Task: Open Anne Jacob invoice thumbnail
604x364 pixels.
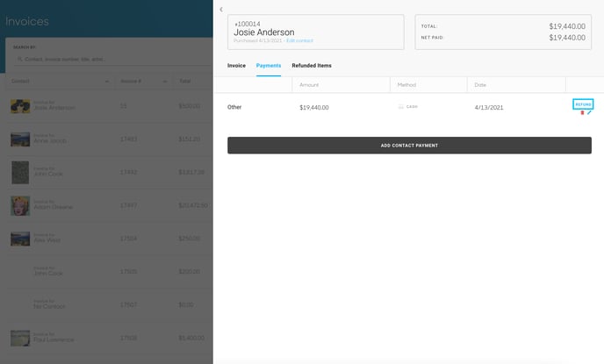Action: tap(20, 139)
